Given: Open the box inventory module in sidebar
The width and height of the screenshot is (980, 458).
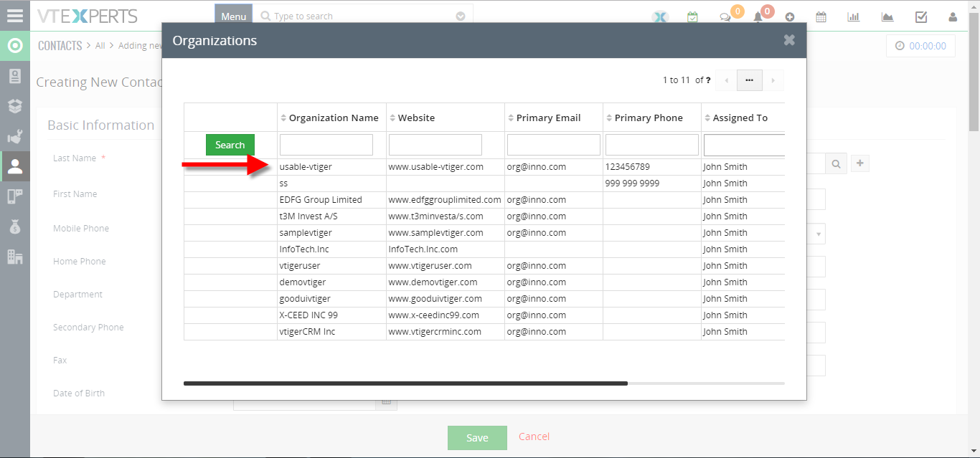Looking at the screenshot, I should click(14, 106).
